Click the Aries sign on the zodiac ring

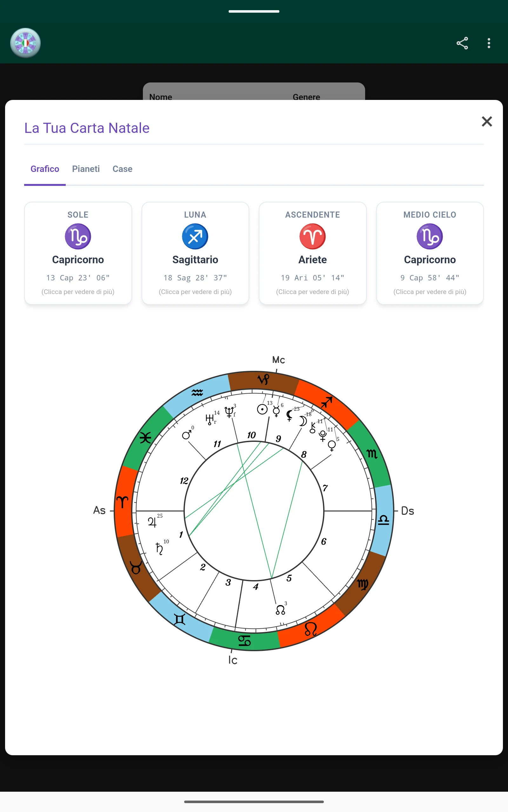pos(122,502)
